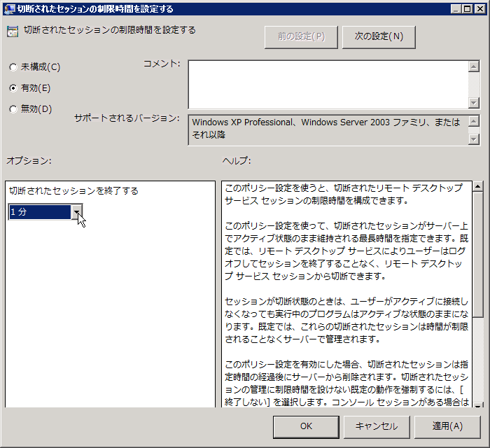Close the policy settings dialog window
This screenshot has height=448, width=490.
click(x=479, y=9)
